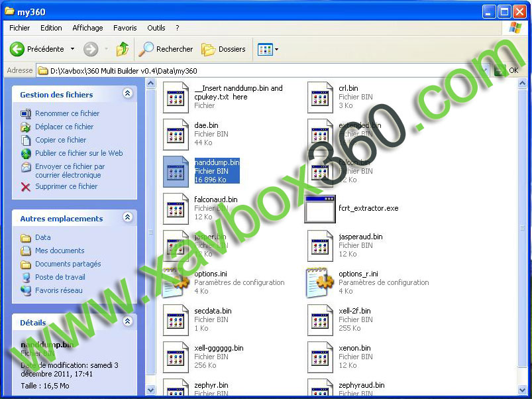Click the address bar path field
The width and height of the screenshot is (532, 399).
point(263,70)
